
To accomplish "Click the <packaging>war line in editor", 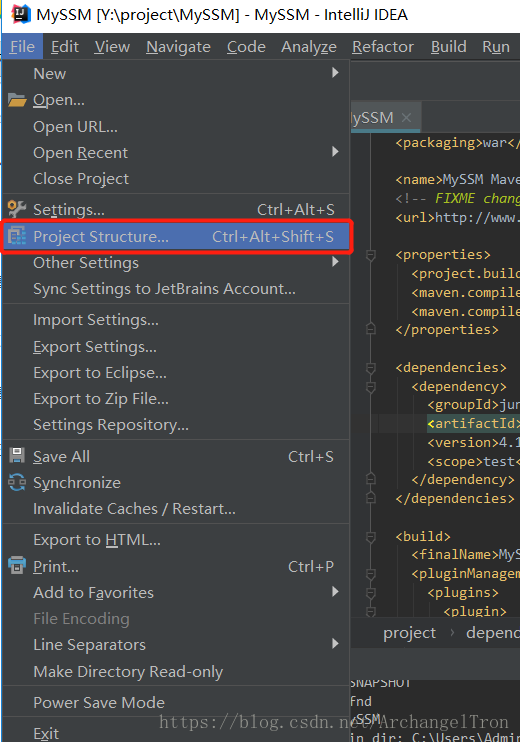I will 458,142.
